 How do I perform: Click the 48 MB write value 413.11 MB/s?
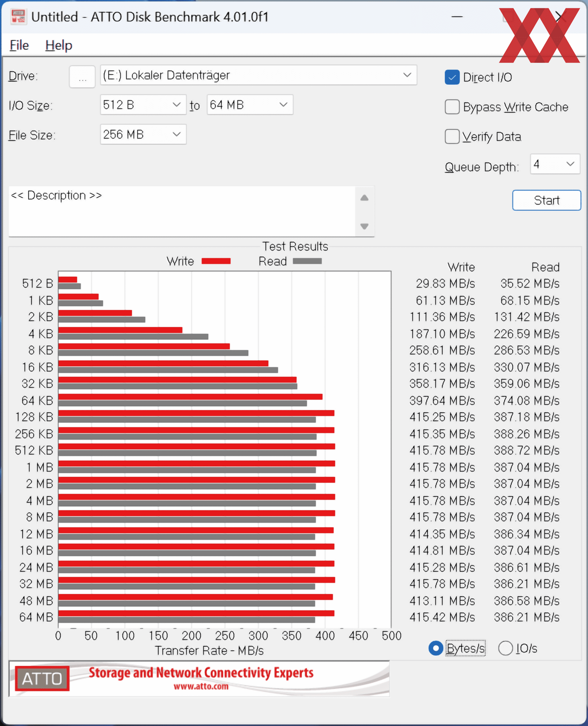[442, 601]
